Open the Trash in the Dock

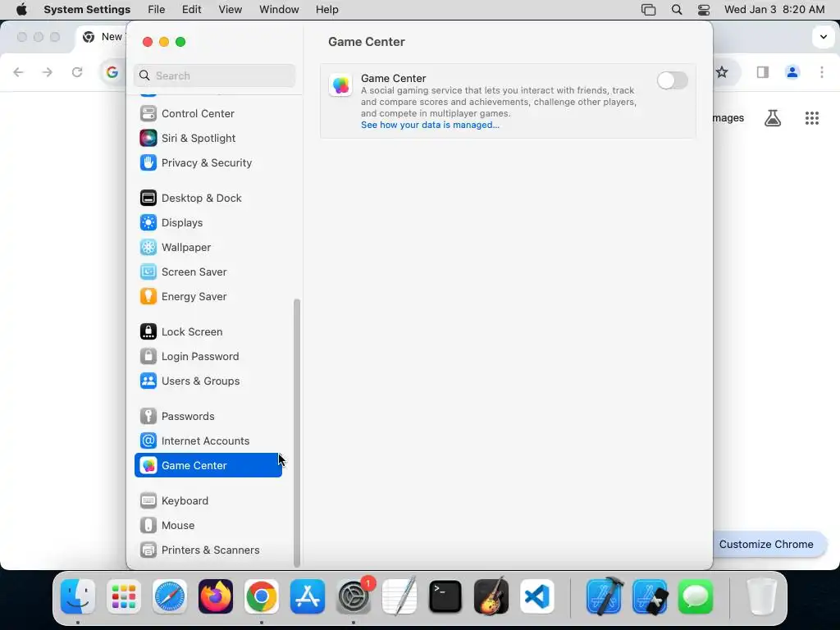762,596
